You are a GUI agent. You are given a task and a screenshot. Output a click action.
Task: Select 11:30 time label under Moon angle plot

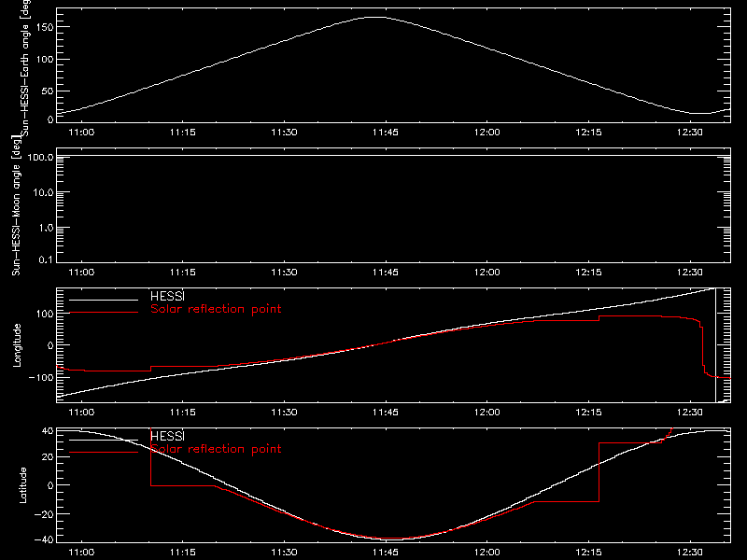coord(284,273)
